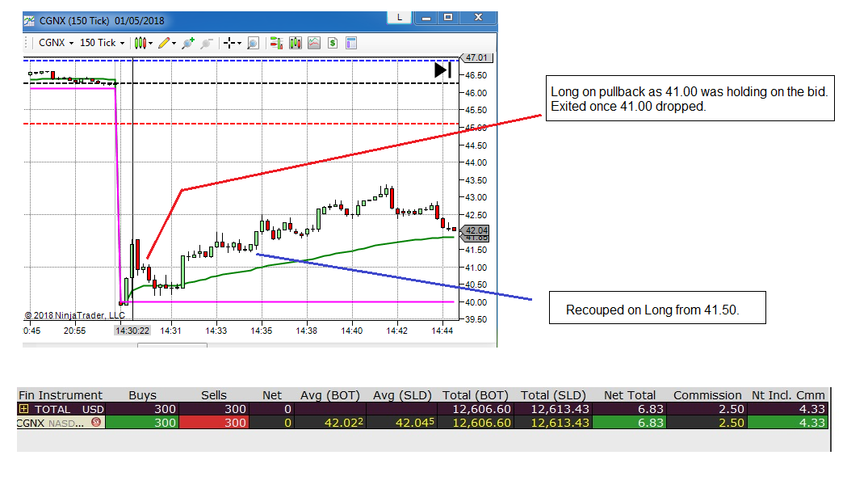Image resolution: width=868 pixels, height=489 pixels.
Task: Select the pencil drawing tools icon
Action: point(164,43)
